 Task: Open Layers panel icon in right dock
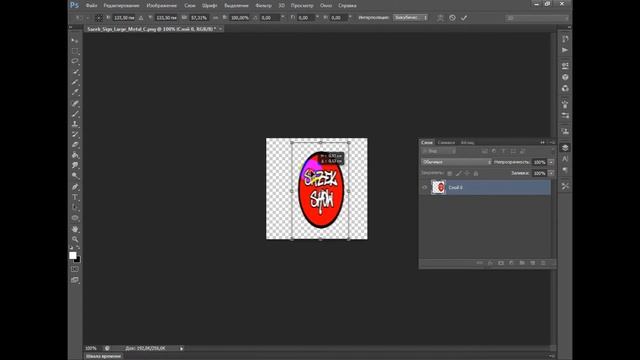pos(565,147)
